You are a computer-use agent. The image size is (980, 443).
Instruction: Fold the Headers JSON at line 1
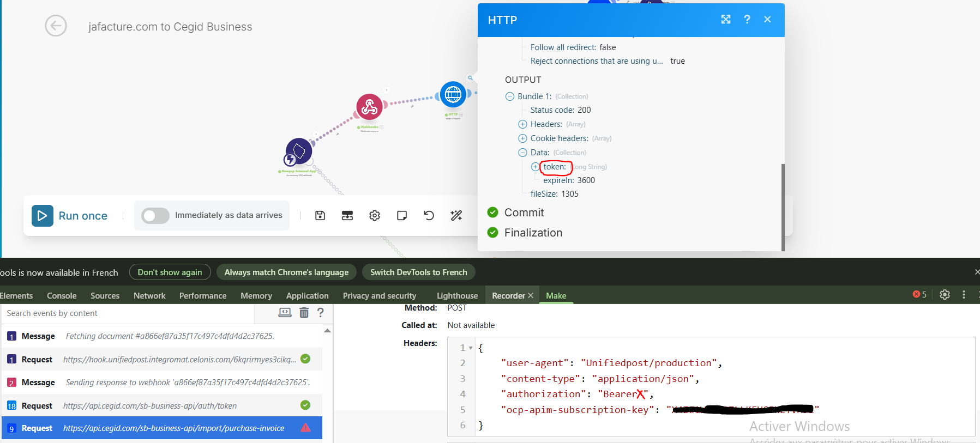471,348
